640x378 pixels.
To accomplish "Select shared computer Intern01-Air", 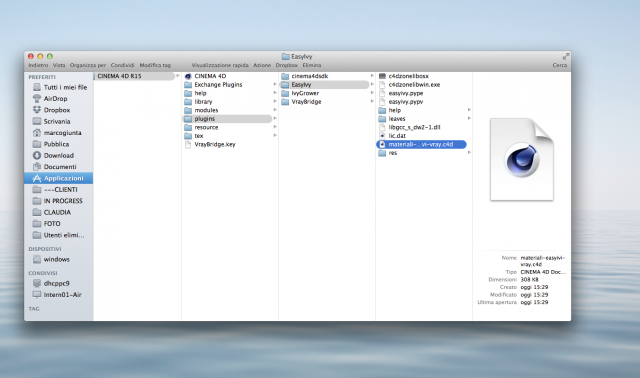I will (x=57, y=295).
